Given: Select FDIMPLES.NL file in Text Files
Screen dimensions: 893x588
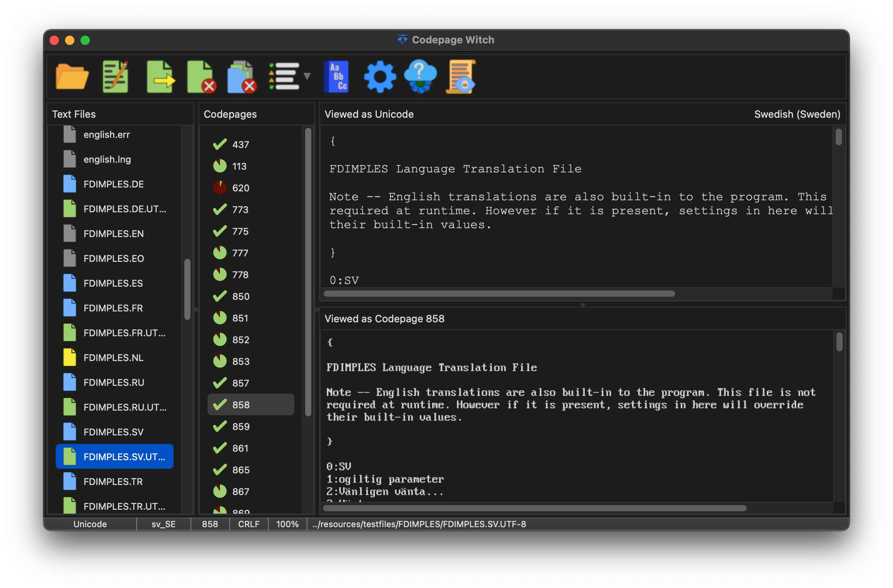Looking at the screenshot, I should (x=113, y=358).
